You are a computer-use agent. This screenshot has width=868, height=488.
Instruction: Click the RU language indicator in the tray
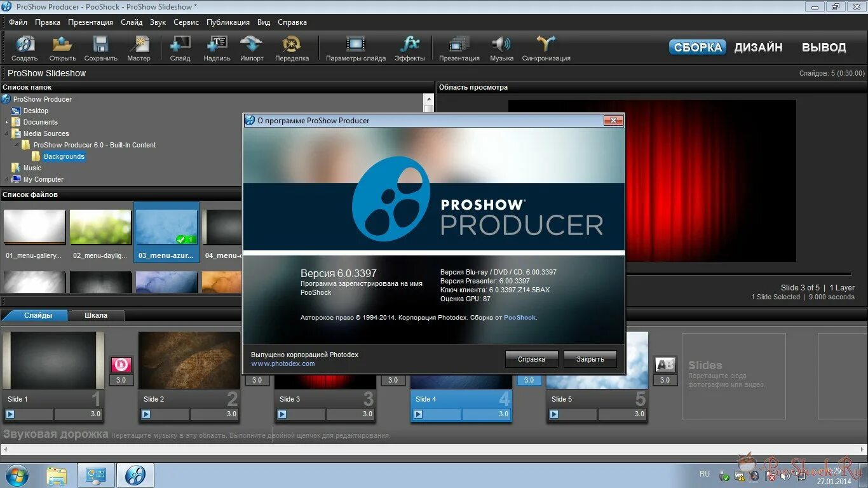point(705,474)
